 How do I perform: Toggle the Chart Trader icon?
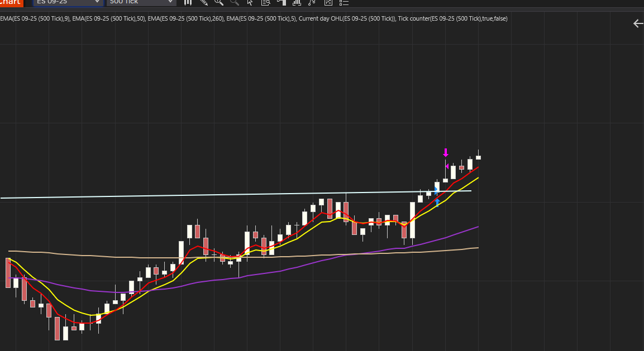[282, 2]
